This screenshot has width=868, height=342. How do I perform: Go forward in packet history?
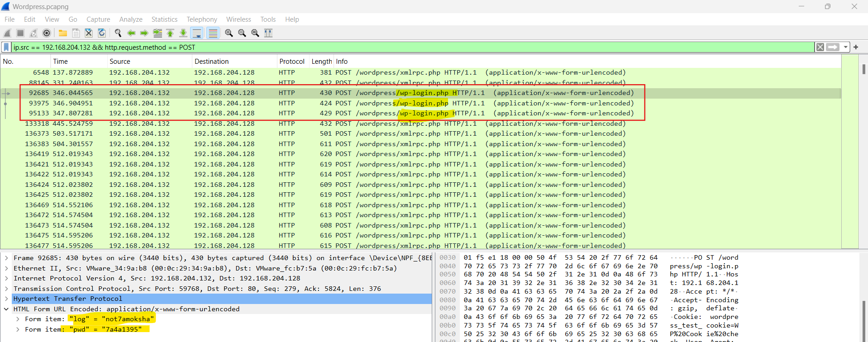click(144, 33)
